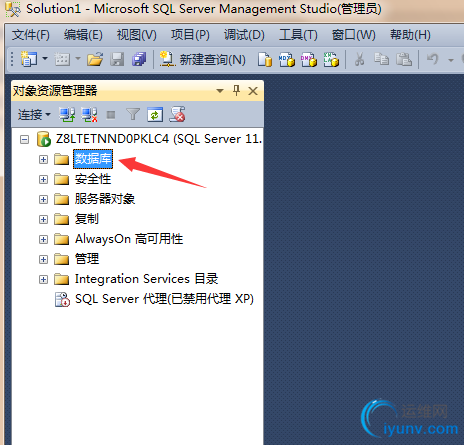Image resolution: width=464 pixels, height=445 pixels.
Task: Open the 调试(D) menu
Action: pyautogui.click(x=244, y=35)
